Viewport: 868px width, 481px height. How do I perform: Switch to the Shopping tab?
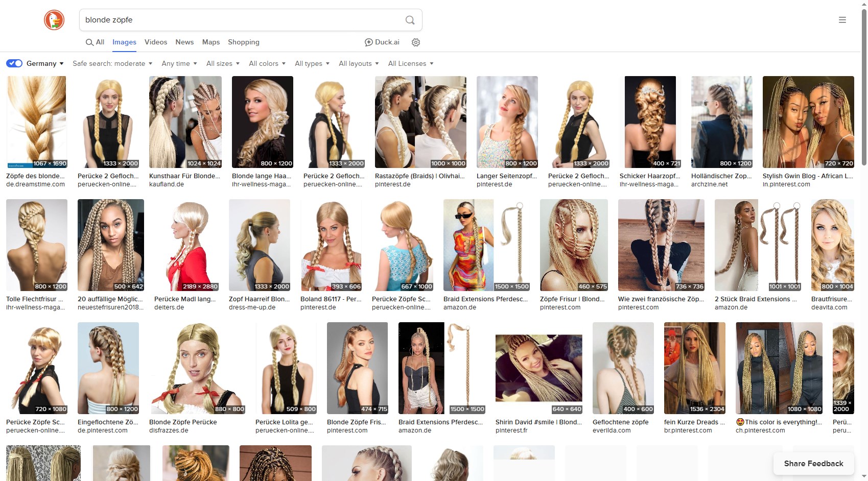[244, 42]
